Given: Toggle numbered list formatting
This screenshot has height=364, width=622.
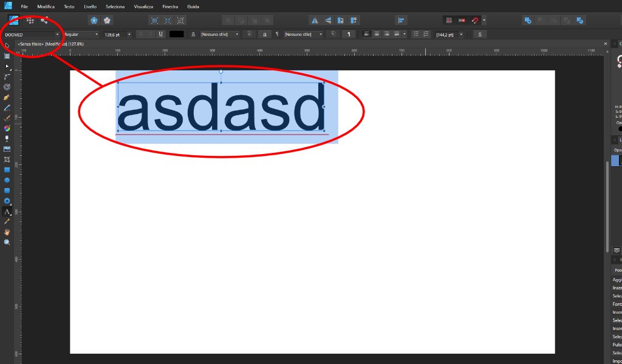Looking at the screenshot, I should point(426,35).
